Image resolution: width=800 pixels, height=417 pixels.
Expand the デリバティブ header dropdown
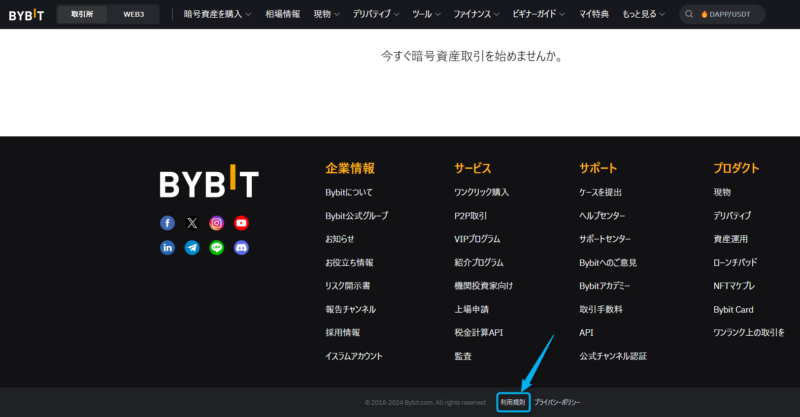[376, 14]
